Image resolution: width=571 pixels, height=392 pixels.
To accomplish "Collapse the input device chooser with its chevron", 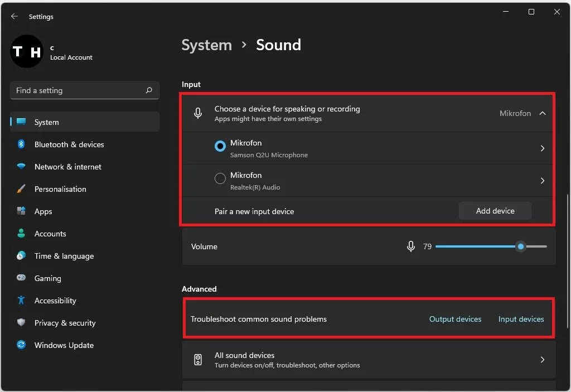I will pos(542,113).
